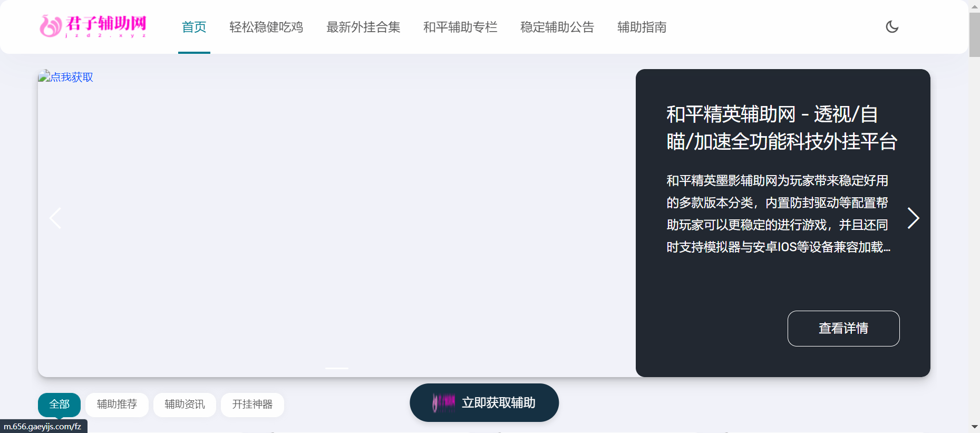Switch to the 辅助推荐 filter
Viewport: 980px width, 433px height.
click(117, 405)
